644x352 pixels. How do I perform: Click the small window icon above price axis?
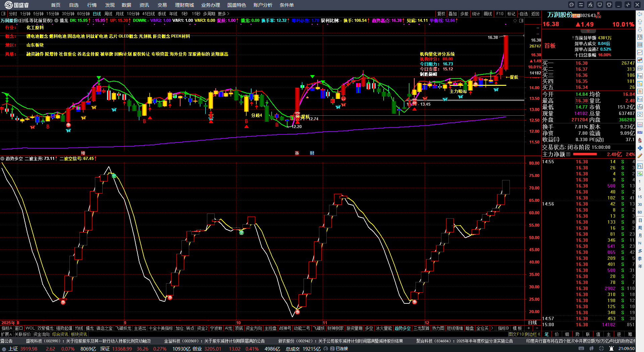[521, 21]
